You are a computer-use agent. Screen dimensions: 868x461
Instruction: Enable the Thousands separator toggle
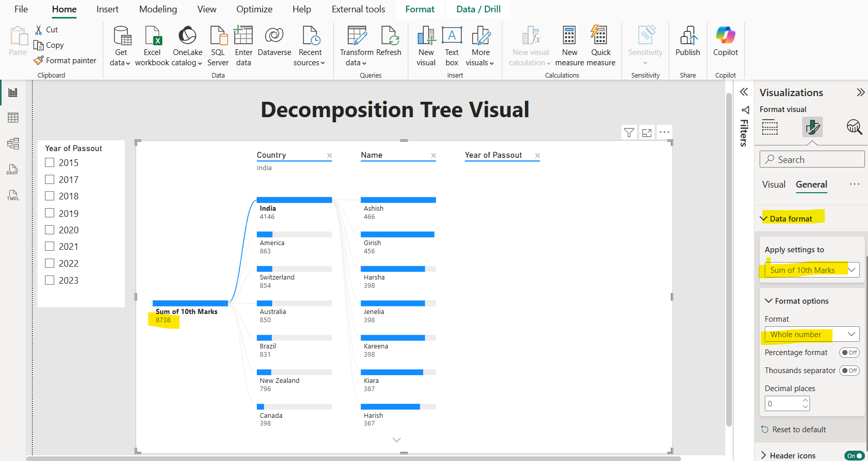[849, 371]
